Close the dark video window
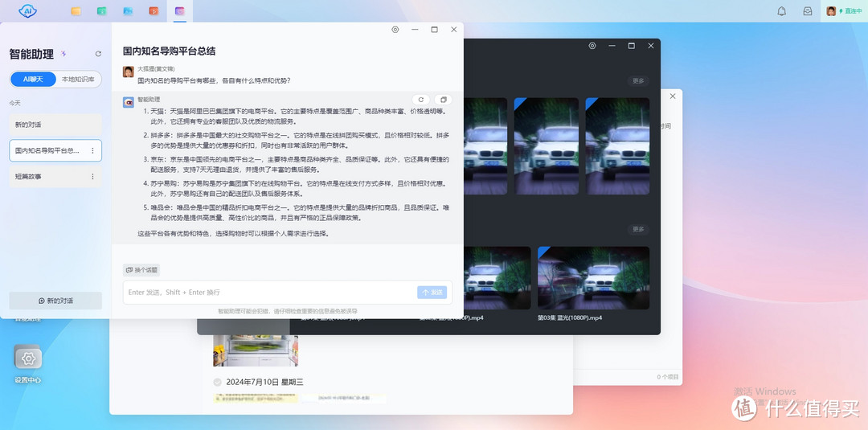The height and width of the screenshot is (430, 868). [x=651, y=46]
